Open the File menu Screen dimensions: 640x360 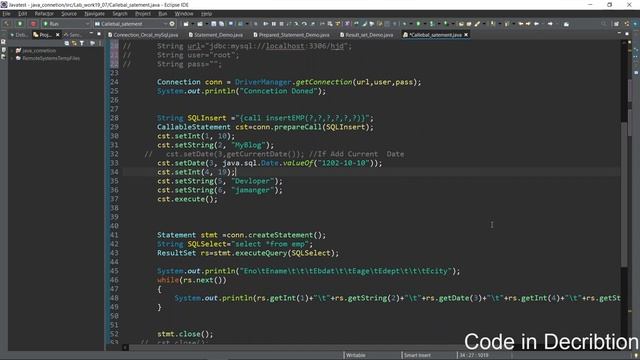(7, 13)
